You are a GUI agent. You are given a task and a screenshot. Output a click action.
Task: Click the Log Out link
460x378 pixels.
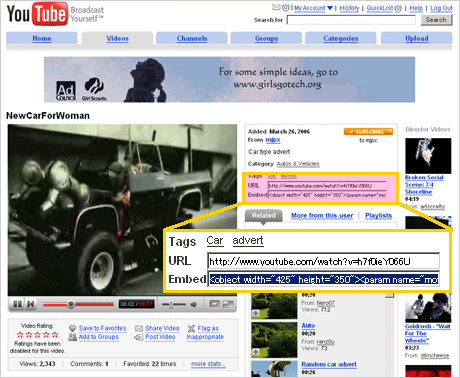[441, 8]
